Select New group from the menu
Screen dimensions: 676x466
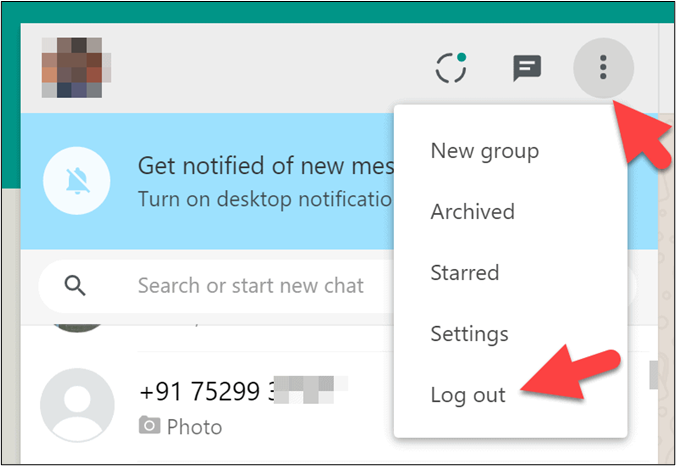pyautogui.click(x=484, y=151)
